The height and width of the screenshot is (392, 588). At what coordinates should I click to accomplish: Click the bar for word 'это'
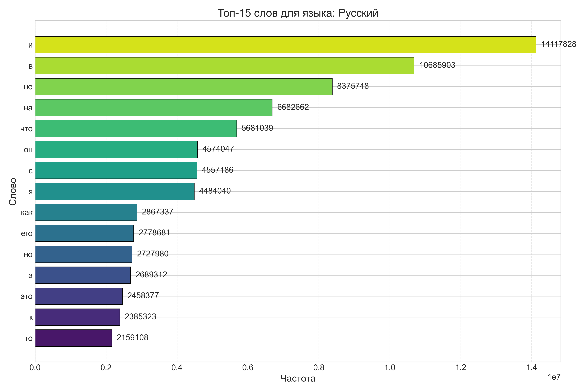(x=79, y=296)
